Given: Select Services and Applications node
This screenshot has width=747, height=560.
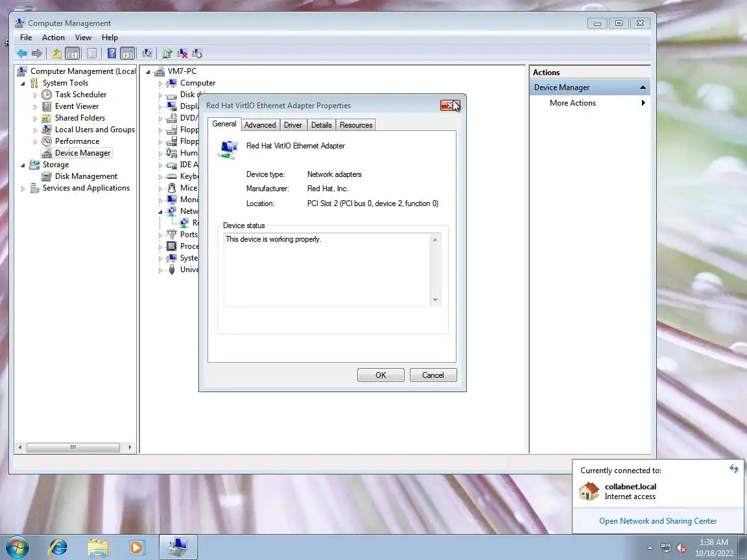Looking at the screenshot, I should pos(86,187).
